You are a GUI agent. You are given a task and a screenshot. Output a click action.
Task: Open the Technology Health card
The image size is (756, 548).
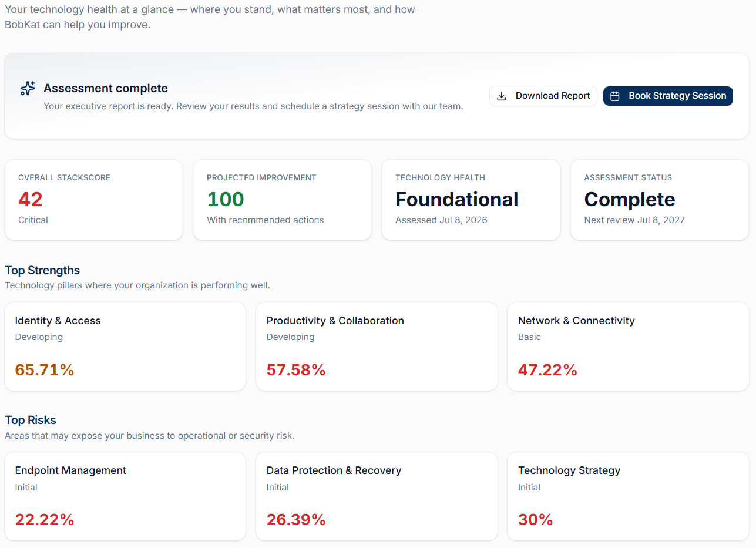tap(471, 200)
